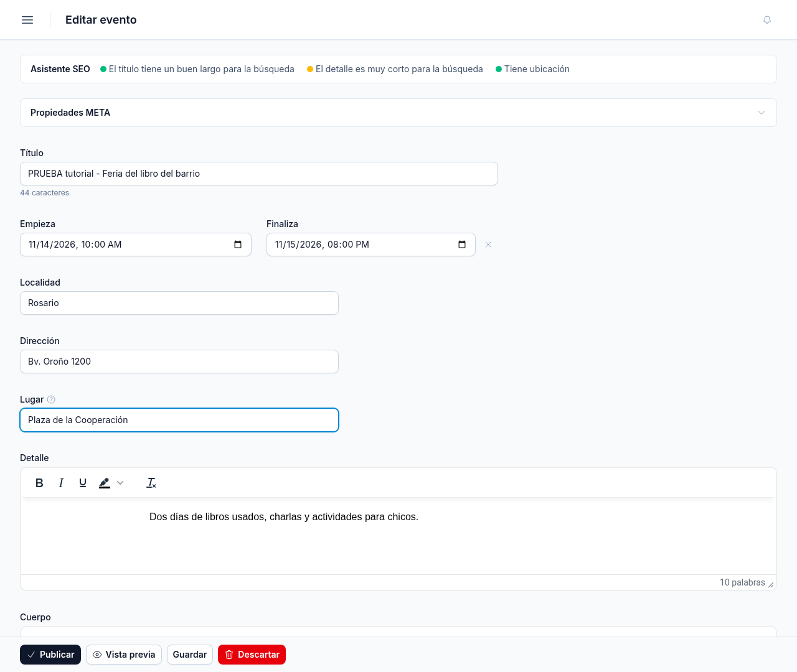Expand the Propiedades META section
The height and width of the screenshot is (672, 797).
click(x=398, y=113)
